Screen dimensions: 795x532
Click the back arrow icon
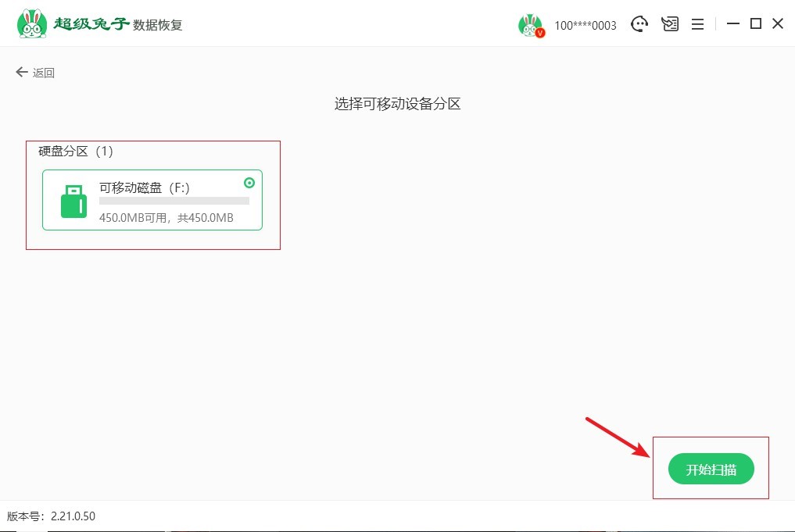coord(21,71)
